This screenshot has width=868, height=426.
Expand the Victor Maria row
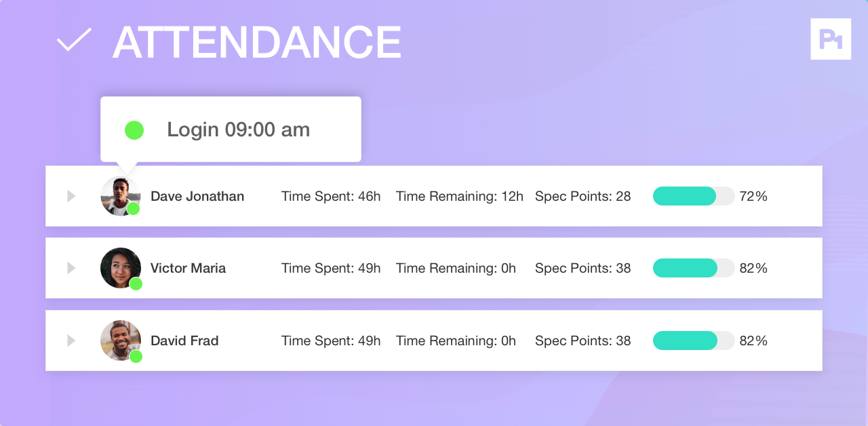71,268
